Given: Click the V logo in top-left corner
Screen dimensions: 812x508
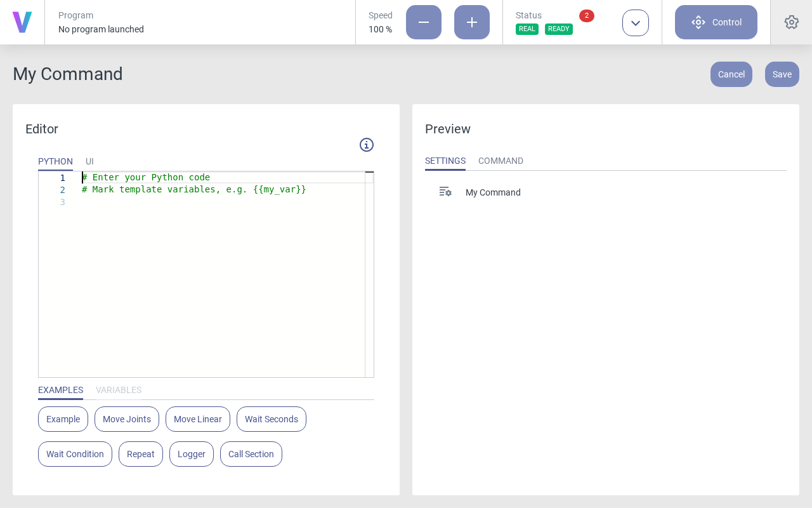Looking at the screenshot, I should (x=22, y=22).
